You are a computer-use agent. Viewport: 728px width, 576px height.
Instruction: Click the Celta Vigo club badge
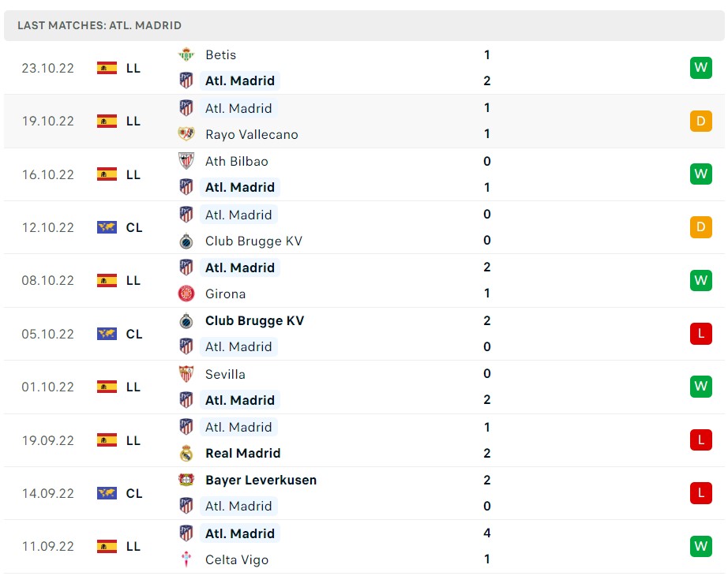(x=186, y=559)
